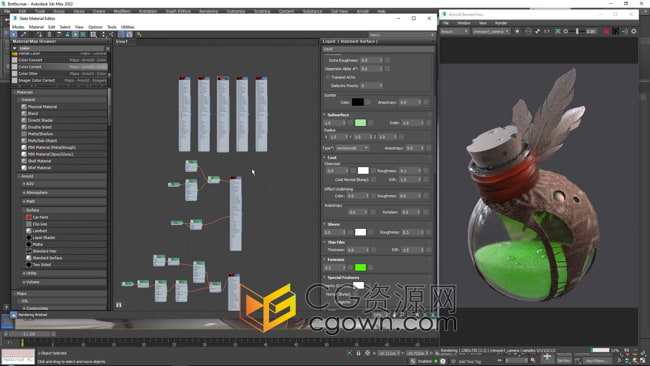Click the teal snapshot icon in Arnold RenderView
The image size is (650, 366).
point(558,31)
